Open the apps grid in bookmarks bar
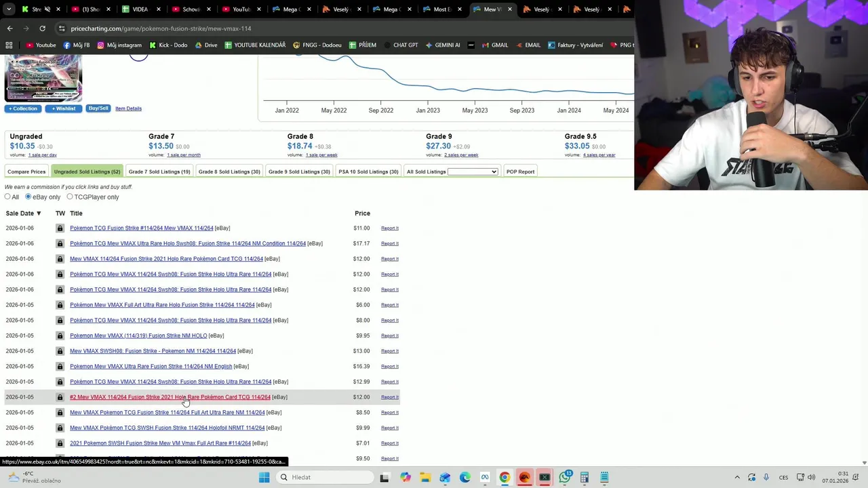Viewport: 868px width, 488px height. point(9,45)
